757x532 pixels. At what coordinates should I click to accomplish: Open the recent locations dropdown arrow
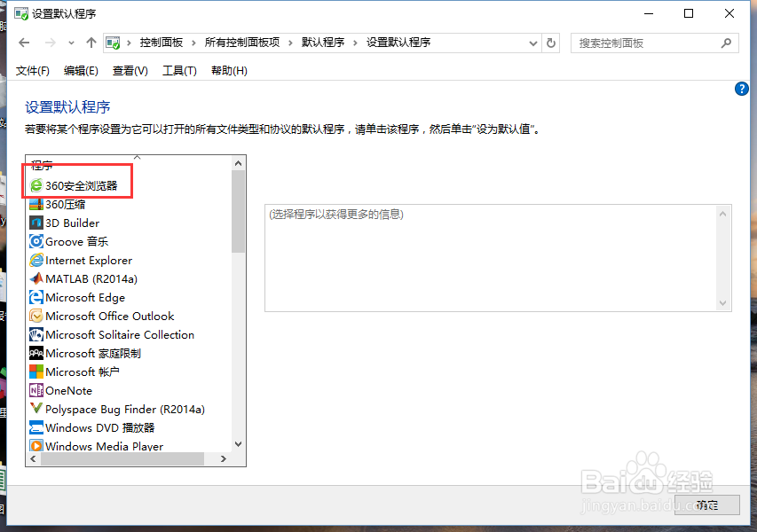(x=72, y=43)
